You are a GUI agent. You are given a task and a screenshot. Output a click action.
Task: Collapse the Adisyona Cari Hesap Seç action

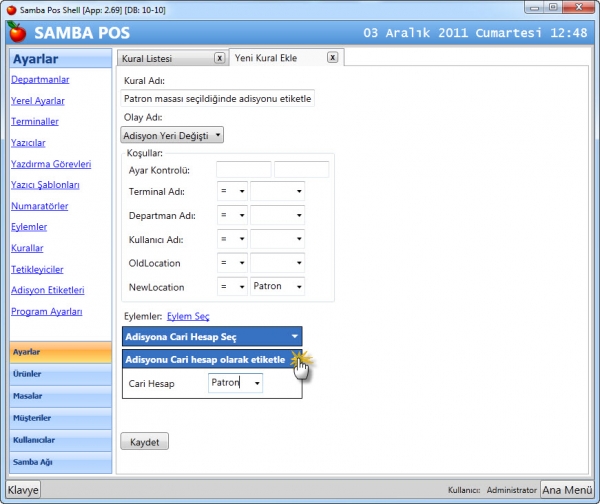(x=295, y=336)
